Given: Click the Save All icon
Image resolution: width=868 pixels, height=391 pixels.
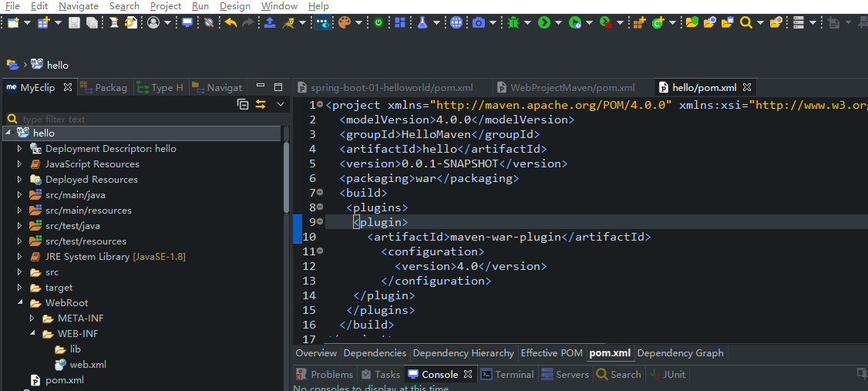Looking at the screenshot, I should click(x=92, y=22).
